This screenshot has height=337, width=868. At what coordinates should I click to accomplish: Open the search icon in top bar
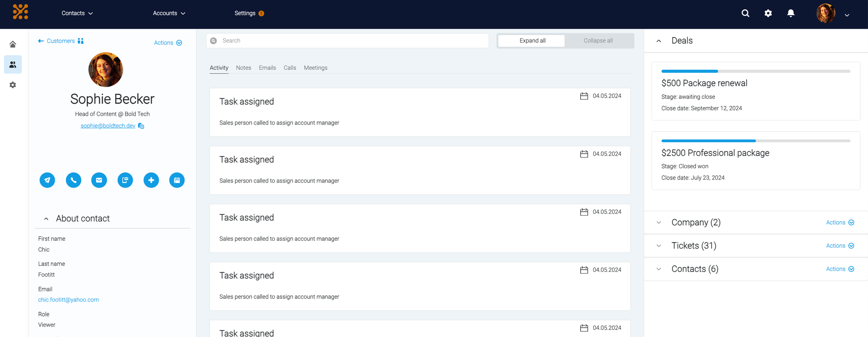(745, 13)
